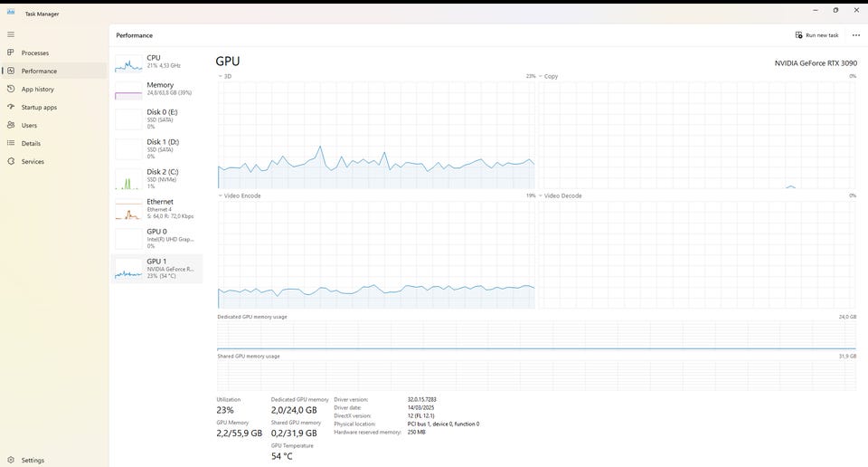Screen dimensions: 868x467
Task: Click driver date 14/03/2025
Action: (420, 408)
